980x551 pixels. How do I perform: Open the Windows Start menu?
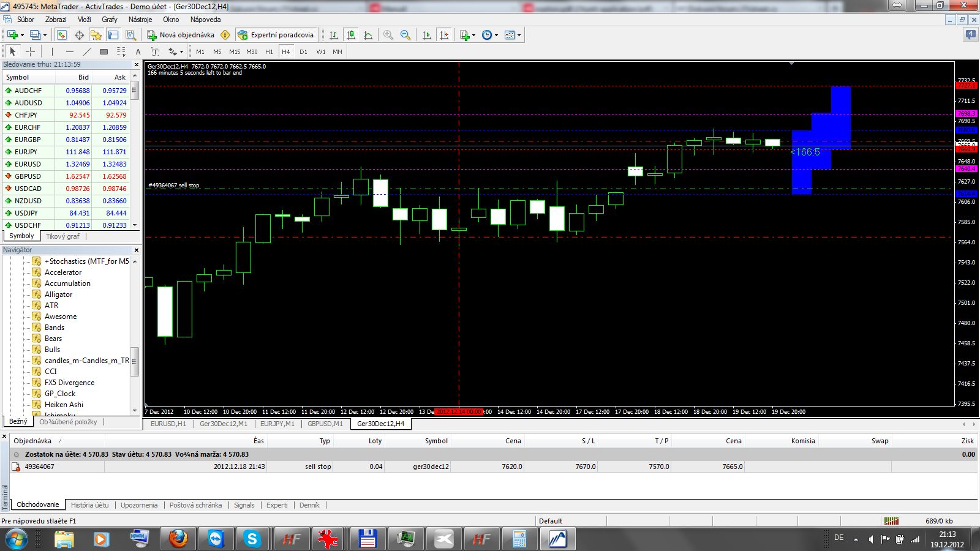(x=17, y=539)
